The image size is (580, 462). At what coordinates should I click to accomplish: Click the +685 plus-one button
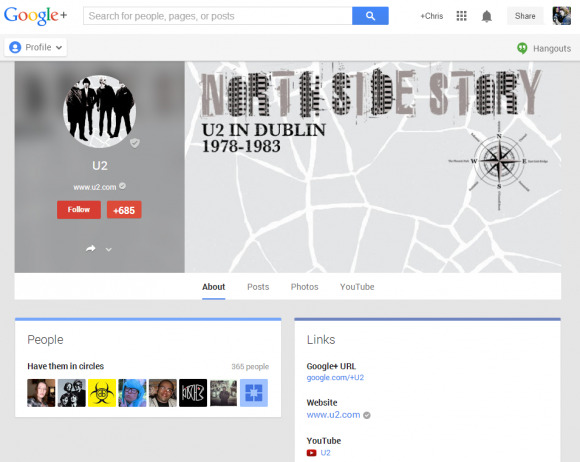124,210
